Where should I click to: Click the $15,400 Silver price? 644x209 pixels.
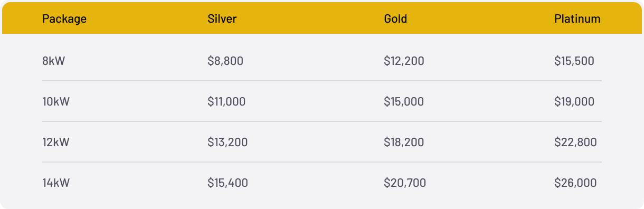228,183
